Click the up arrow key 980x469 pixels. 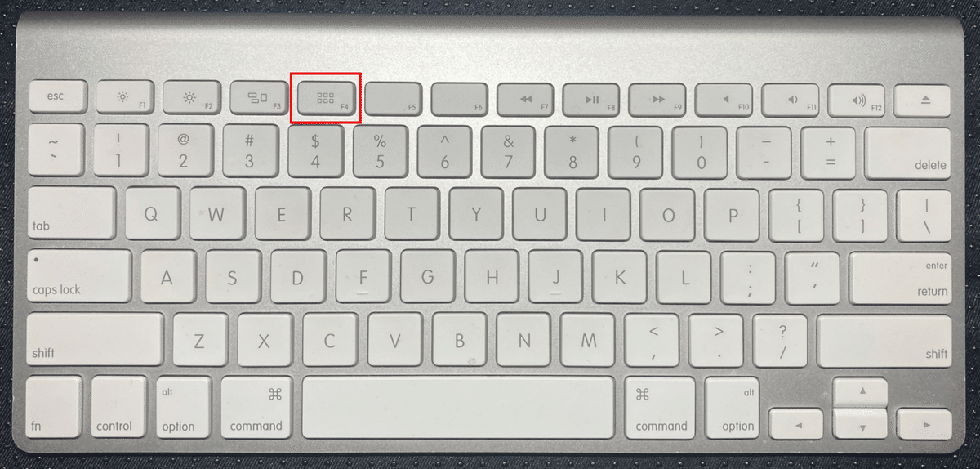click(x=860, y=392)
